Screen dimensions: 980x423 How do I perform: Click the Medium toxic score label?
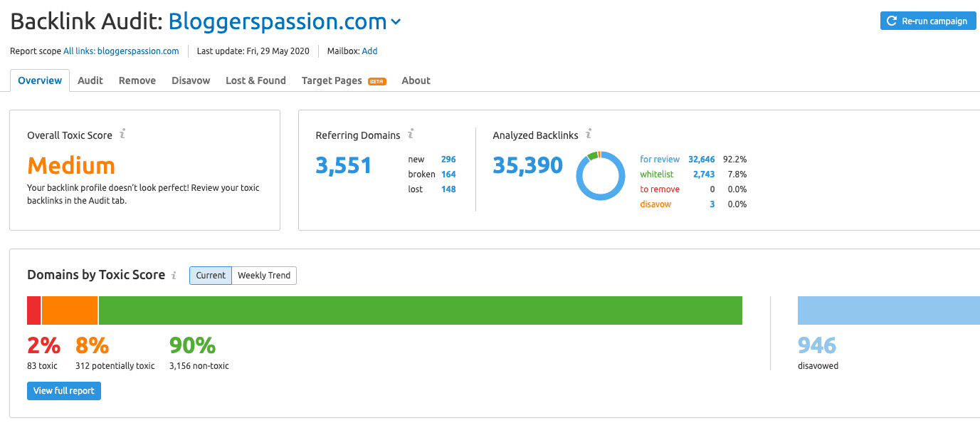71,166
